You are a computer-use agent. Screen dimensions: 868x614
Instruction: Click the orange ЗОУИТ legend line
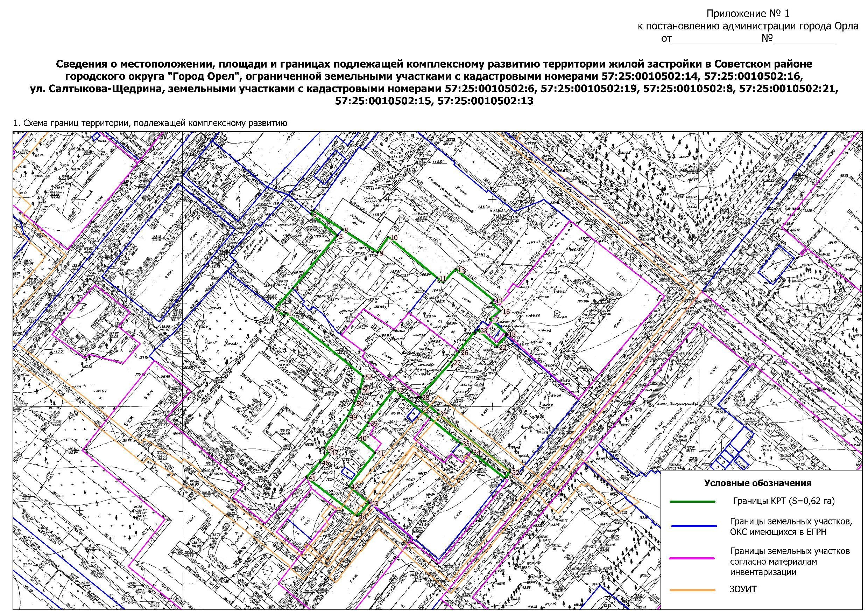pyautogui.click(x=693, y=590)
